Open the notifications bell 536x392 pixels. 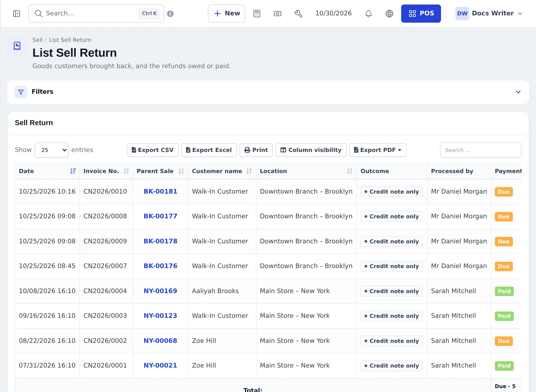tap(368, 14)
